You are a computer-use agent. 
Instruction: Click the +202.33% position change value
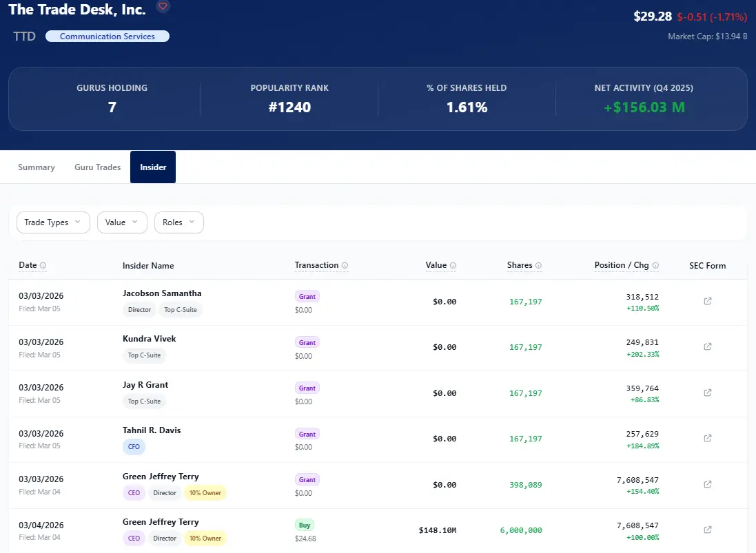click(642, 354)
